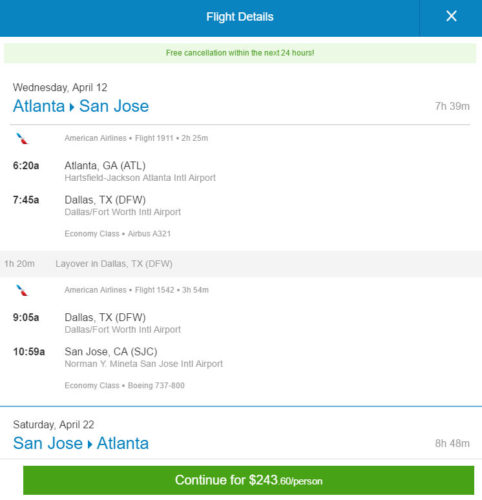The width and height of the screenshot is (482, 500).
Task: Select San Jose, CA (SJC) arrival entry
Action: click(x=118, y=357)
